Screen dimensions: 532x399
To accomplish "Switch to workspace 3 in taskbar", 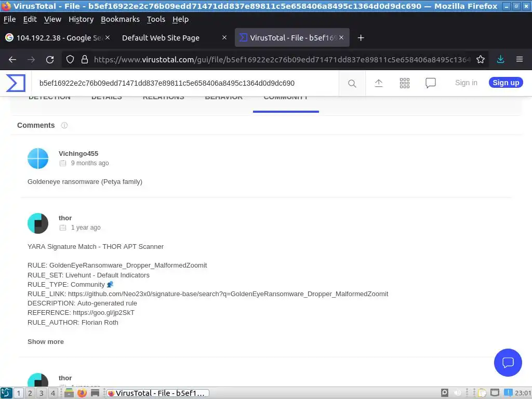I will (42, 393).
